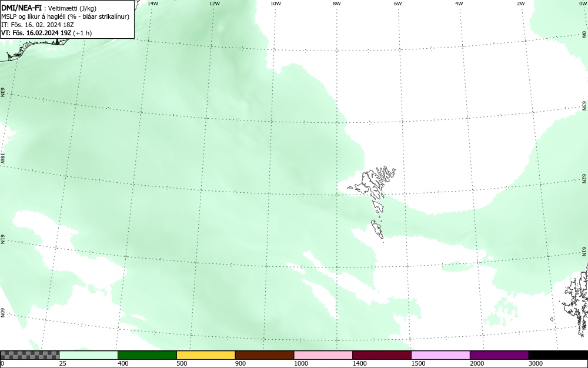Click the 18W label on the left edge
Screen dimensions: 588x368
(x=2, y=158)
